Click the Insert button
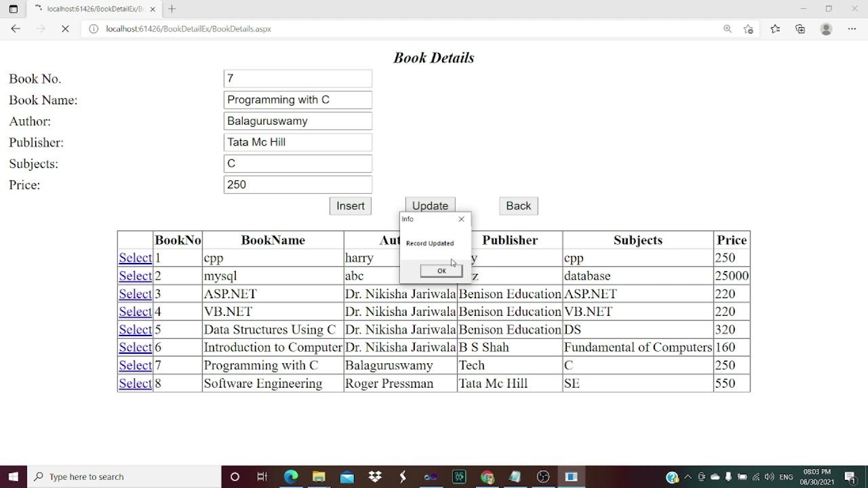 point(351,206)
